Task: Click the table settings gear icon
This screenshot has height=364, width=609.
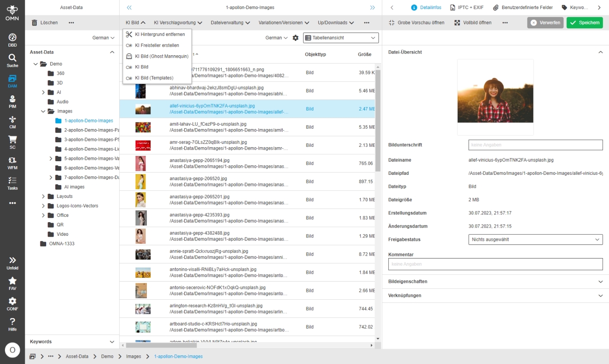Action: coord(295,38)
